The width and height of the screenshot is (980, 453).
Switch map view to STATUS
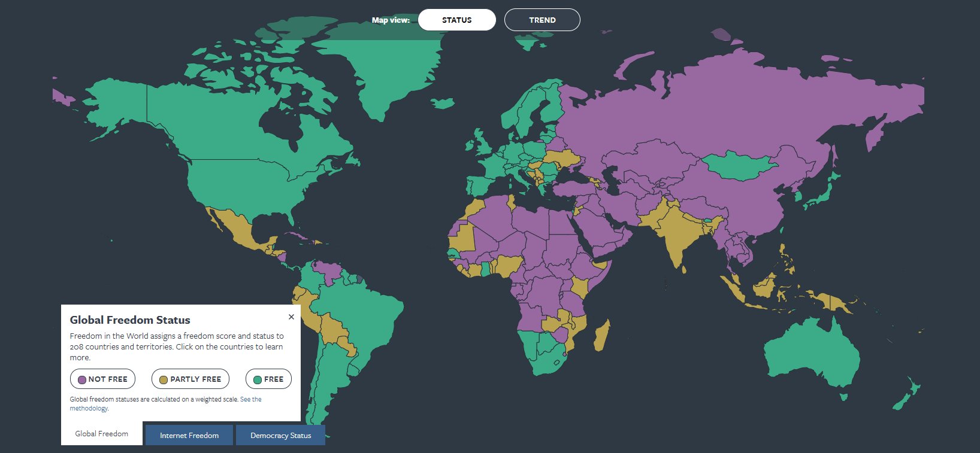coord(456,20)
